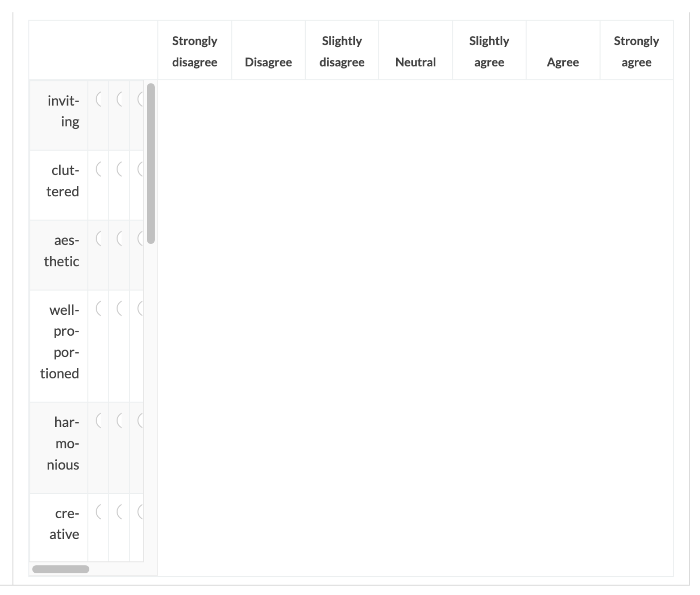Click the Neutral column header
This screenshot has width=700, height=595.
(415, 62)
